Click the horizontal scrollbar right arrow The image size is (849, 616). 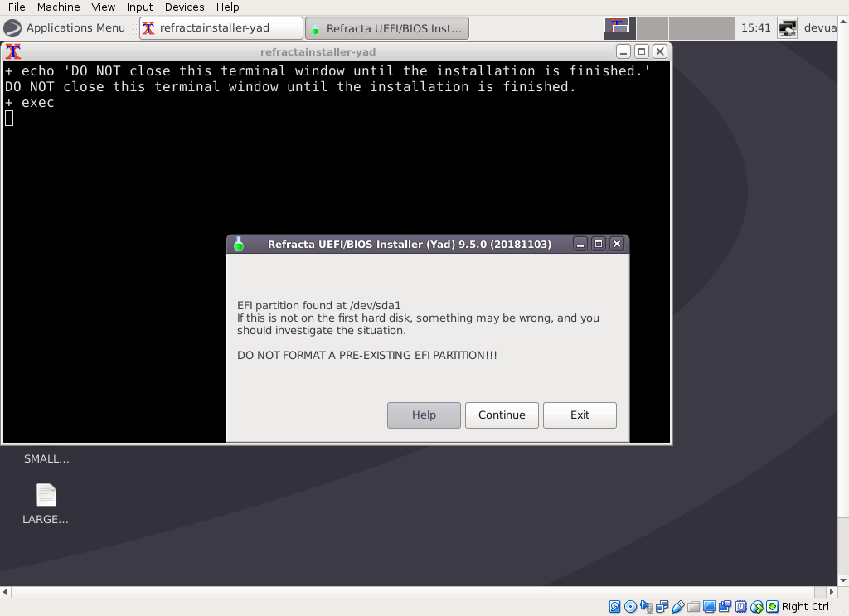click(x=832, y=592)
